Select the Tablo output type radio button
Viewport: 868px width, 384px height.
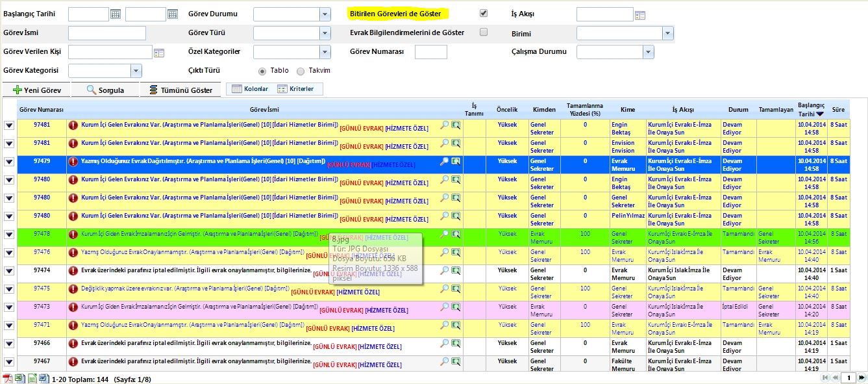pos(262,71)
